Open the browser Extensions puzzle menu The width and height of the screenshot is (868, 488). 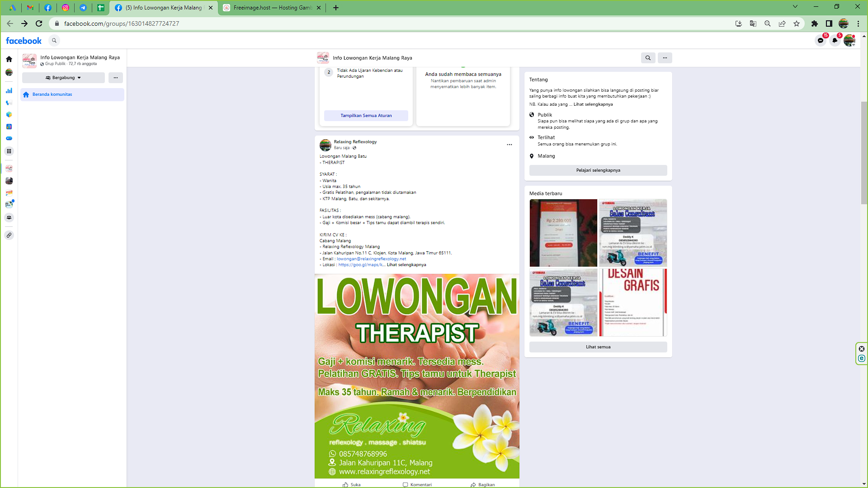click(815, 23)
